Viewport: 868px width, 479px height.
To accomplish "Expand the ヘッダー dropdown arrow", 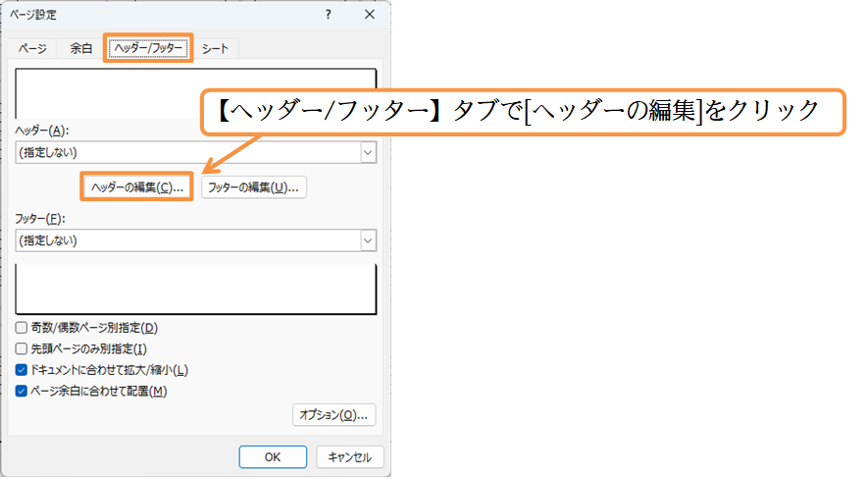I will pos(368,152).
